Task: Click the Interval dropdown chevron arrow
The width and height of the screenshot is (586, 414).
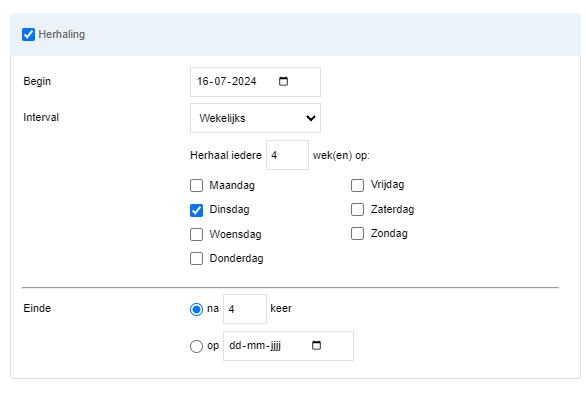Action: pos(311,118)
